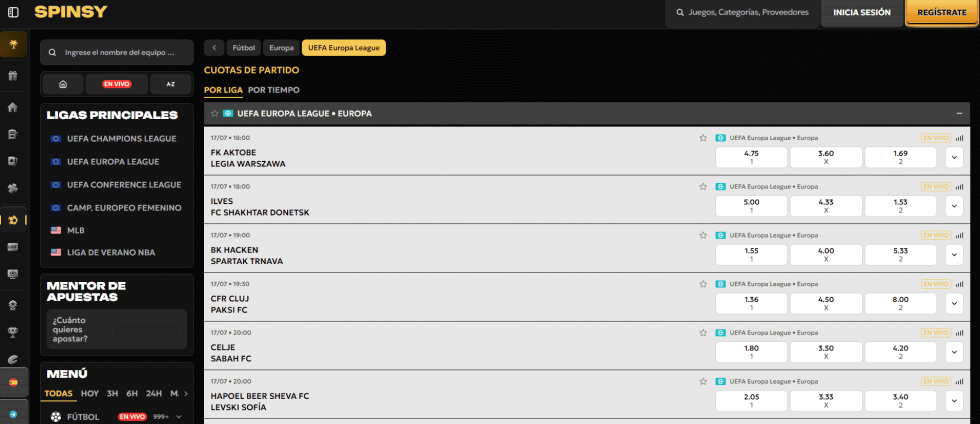Click the home button below the team search
Screen dimensions: 980x424
pyautogui.click(x=63, y=84)
